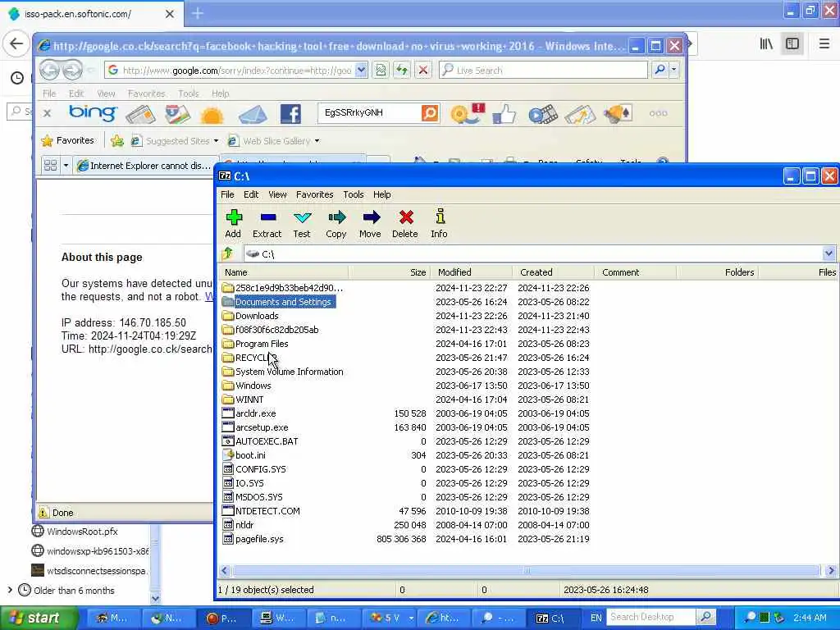
Task: Sort by the Name column header
Action: point(284,272)
